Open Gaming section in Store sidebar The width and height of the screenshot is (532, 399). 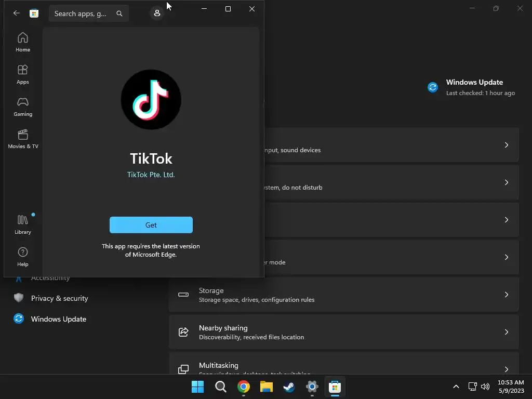tap(23, 107)
